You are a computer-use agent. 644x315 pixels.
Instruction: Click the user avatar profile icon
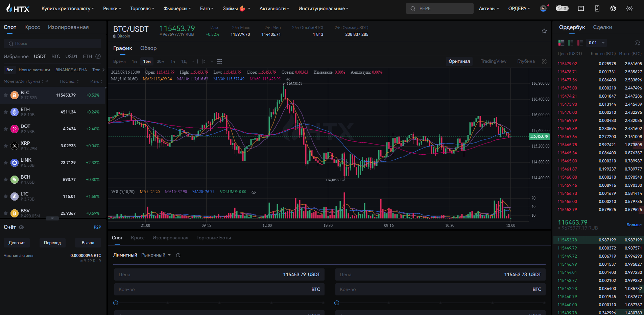pos(543,8)
